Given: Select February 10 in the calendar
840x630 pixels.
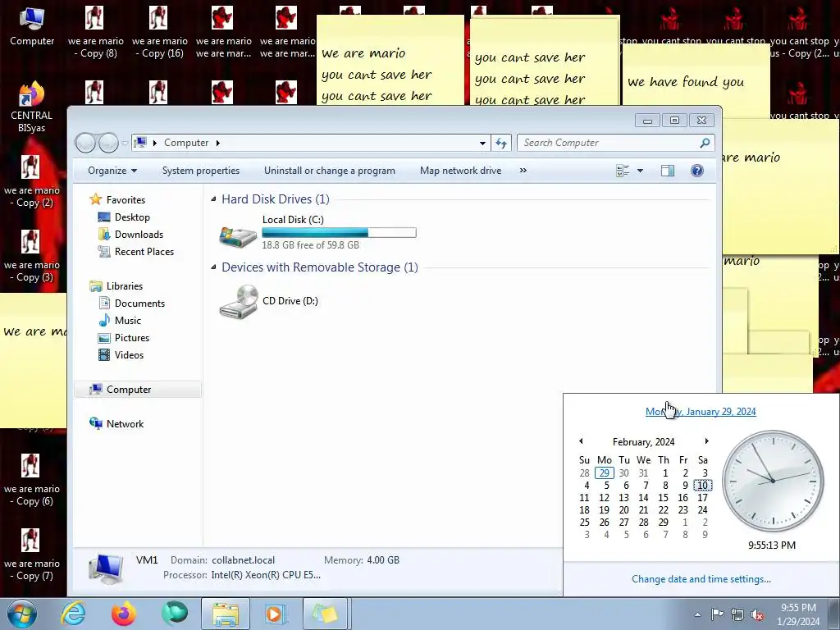Looking at the screenshot, I should coord(702,486).
